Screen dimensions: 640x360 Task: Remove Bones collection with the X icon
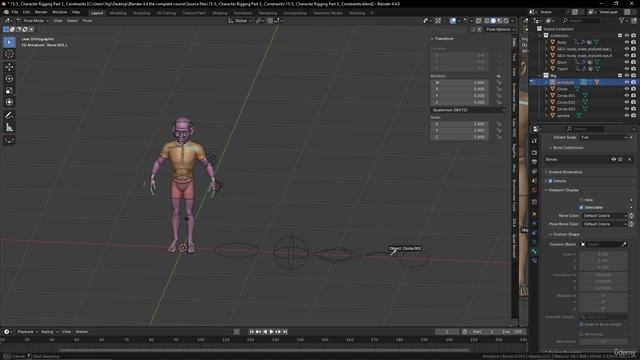(x=629, y=159)
